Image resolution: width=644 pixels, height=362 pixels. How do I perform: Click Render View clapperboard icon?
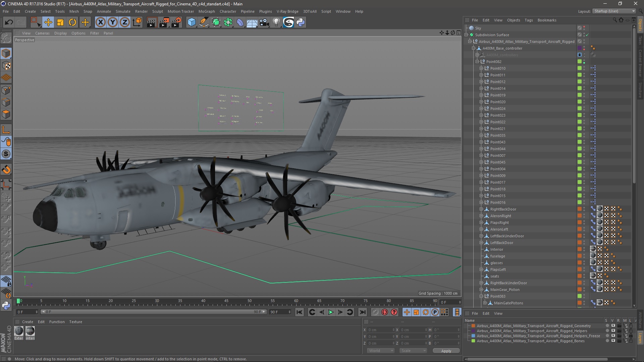152,22
